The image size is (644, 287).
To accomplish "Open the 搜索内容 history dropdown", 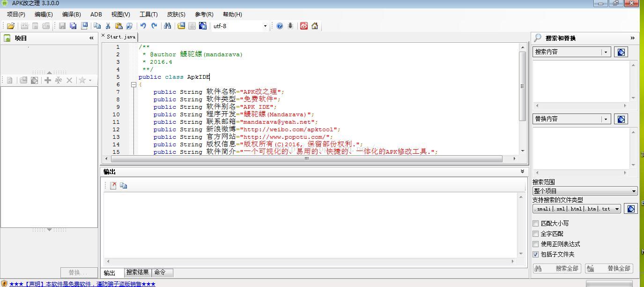I will (x=606, y=52).
